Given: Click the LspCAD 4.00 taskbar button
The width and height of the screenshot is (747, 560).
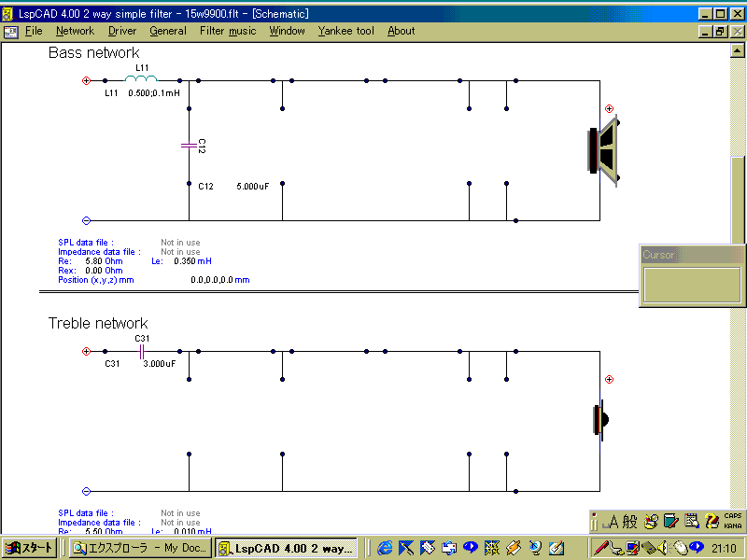Looking at the screenshot, I should [x=287, y=548].
